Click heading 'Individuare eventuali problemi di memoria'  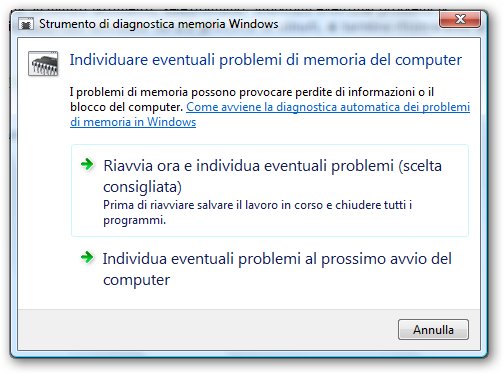266,60
